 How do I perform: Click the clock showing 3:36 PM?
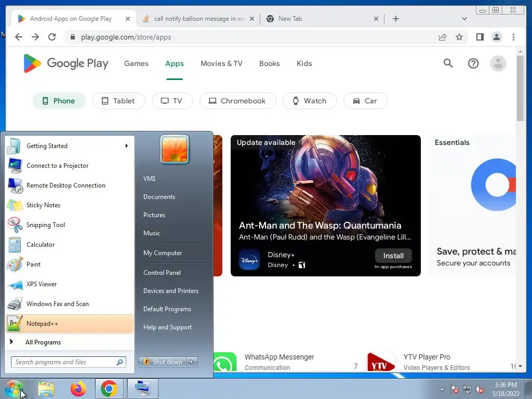tap(506, 385)
